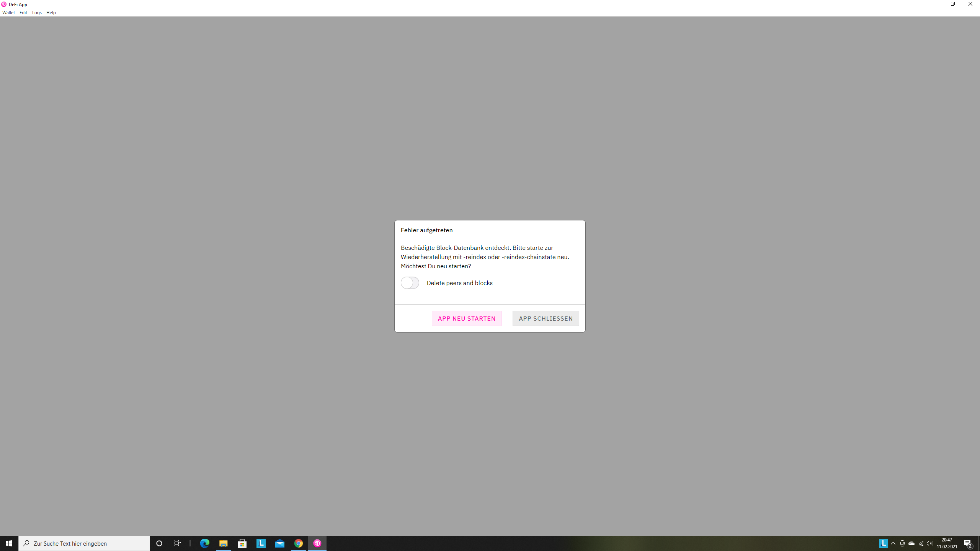The height and width of the screenshot is (551, 980).
Task: Focus the taskbar search field
Action: point(84,543)
